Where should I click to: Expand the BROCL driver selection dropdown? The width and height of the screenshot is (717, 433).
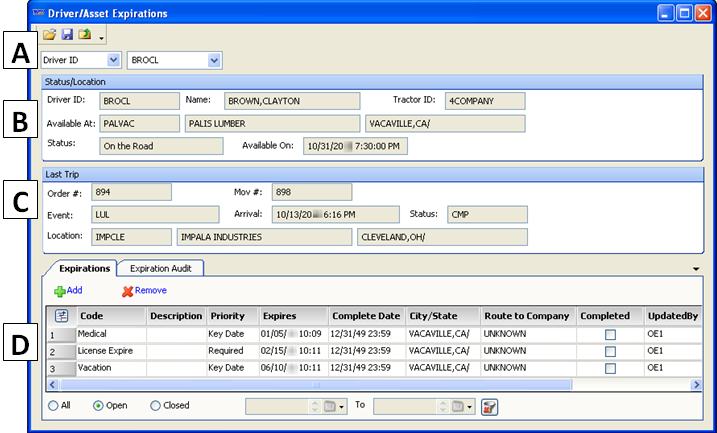pos(214,60)
